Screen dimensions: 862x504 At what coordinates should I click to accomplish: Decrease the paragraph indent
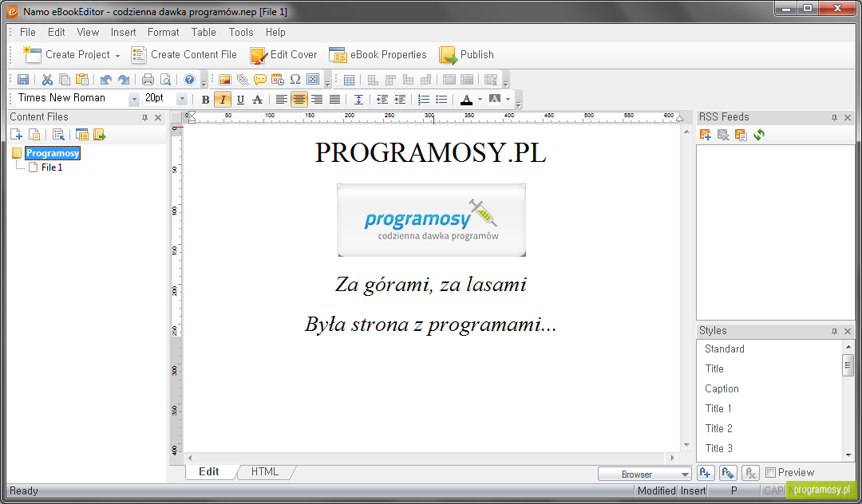click(382, 100)
